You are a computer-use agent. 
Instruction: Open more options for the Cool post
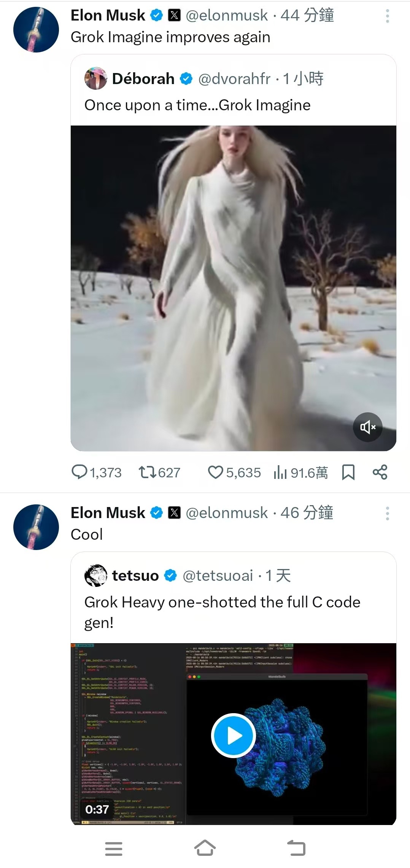point(387,513)
